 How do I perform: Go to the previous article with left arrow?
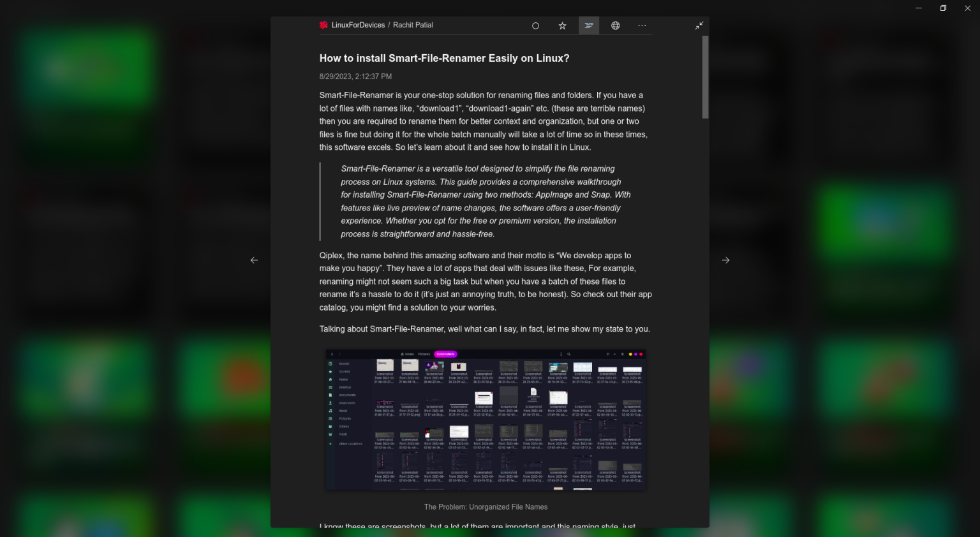pos(254,260)
